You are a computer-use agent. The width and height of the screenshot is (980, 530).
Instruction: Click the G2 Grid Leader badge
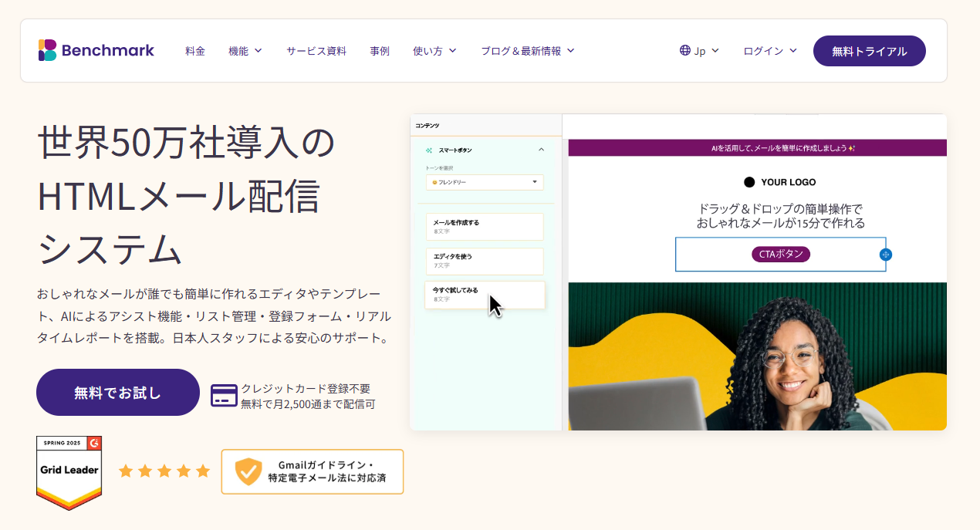[69, 473]
